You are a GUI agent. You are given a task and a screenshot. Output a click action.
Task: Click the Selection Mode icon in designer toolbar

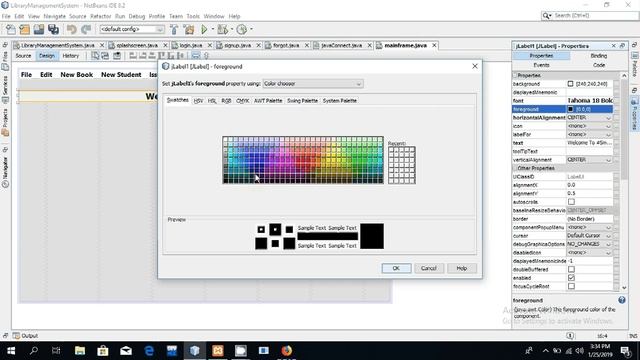click(x=95, y=56)
